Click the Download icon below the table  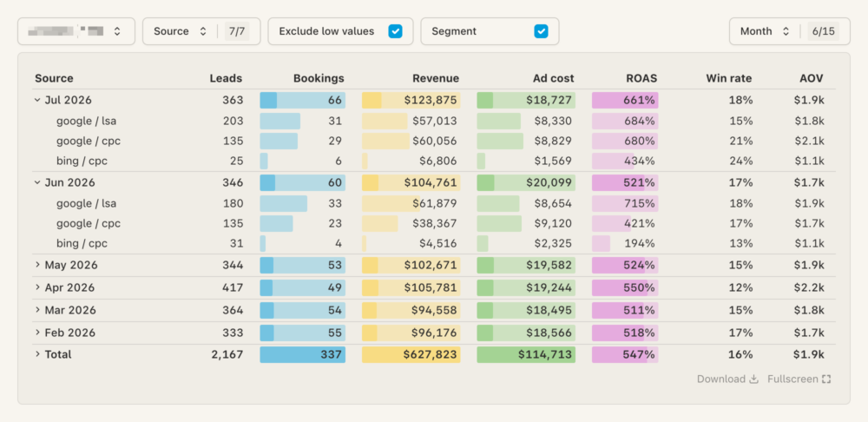(x=753, y=379)
